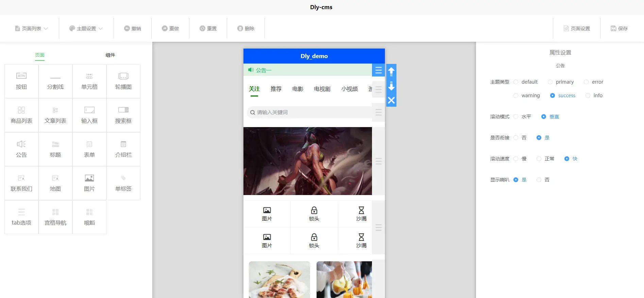Add the 单元格 cell component
Viewport: 644px width, 298px height.
pos(89,81)
